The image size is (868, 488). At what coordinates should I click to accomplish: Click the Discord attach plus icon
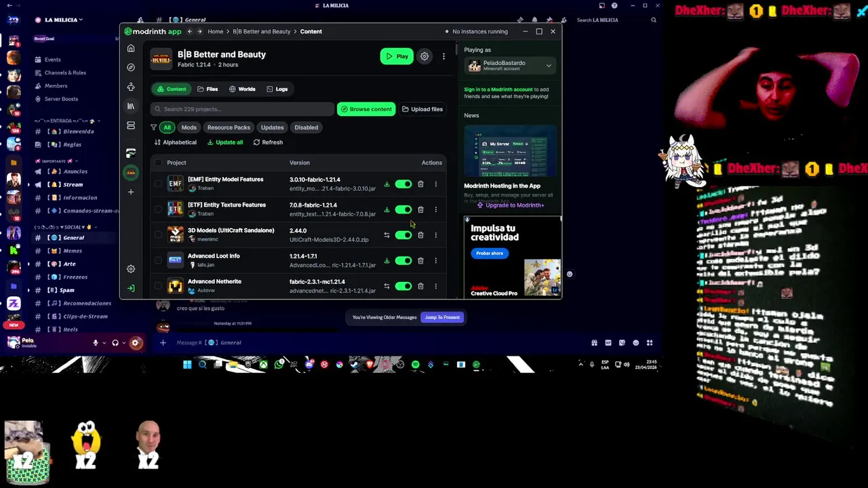[x=163, y=342]
